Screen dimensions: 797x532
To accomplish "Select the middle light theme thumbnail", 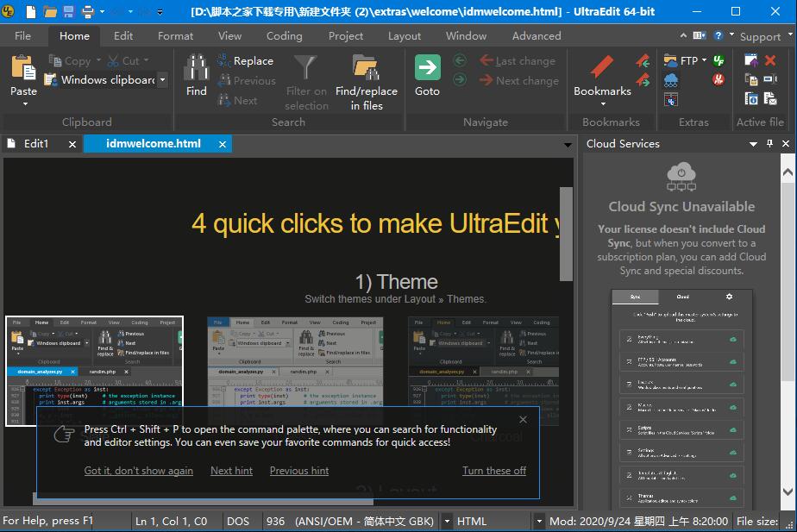I will [295, 371].
